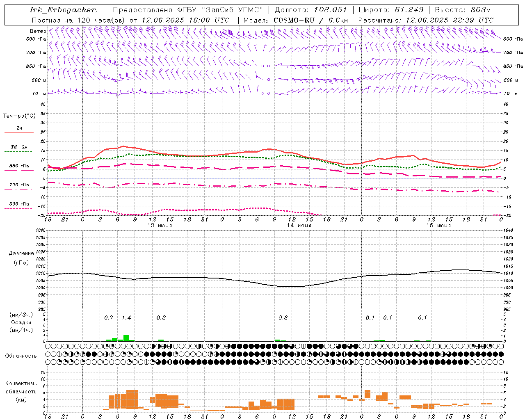Click precipitation total value '1.4'
Viewport: 525px width, 420px height.
tap(126, 318)
